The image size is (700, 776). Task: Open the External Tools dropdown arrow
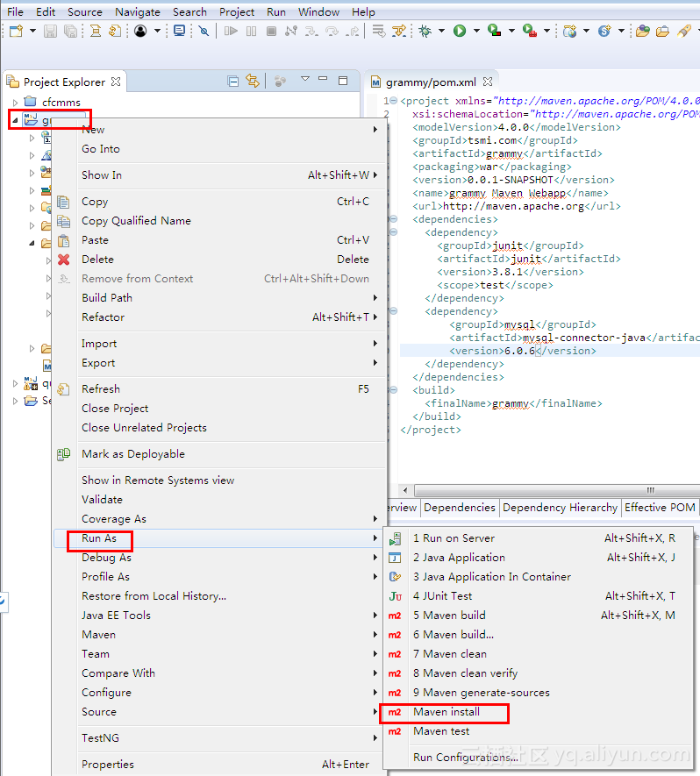546,32
